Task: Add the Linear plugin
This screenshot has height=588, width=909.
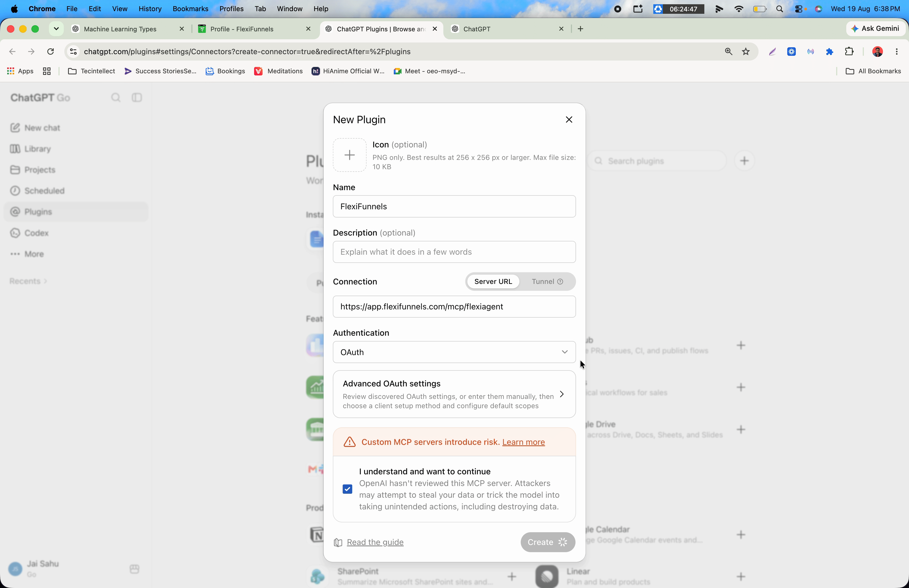Action: click(740, 577)
